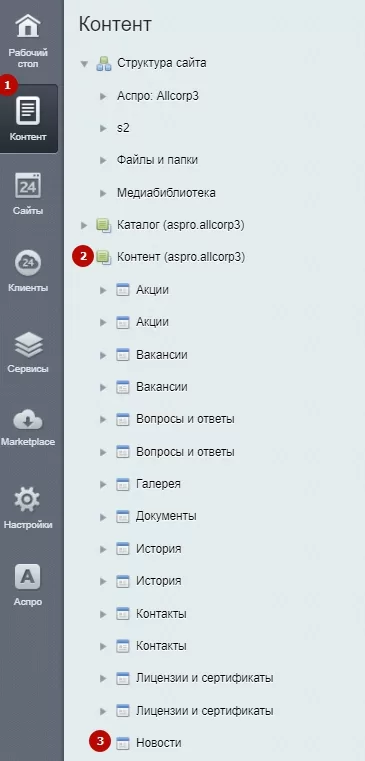
Task: Expand the Документы infoblock arrow
Action: (103, 517)
